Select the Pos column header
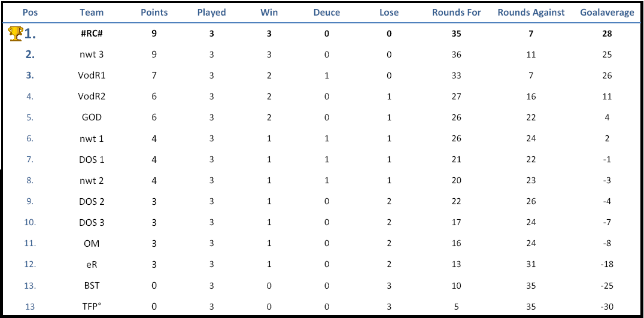Screen dimensions: 644x318 31,13
